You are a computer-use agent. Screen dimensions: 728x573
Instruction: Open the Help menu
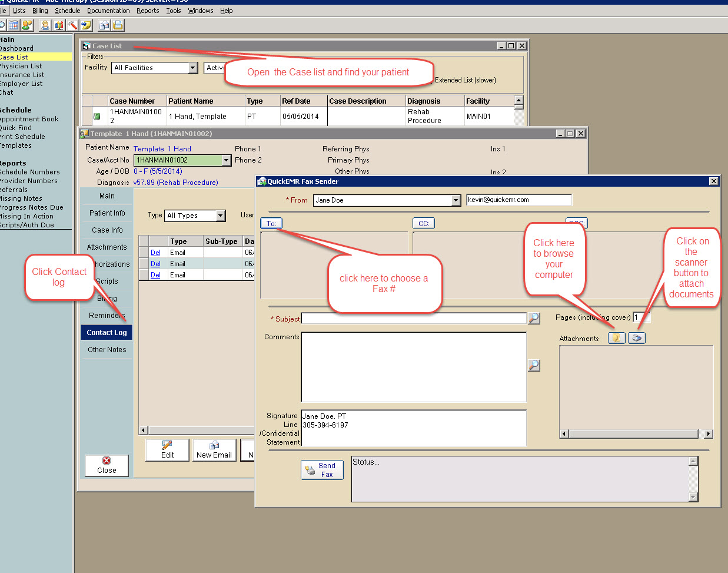227,11
